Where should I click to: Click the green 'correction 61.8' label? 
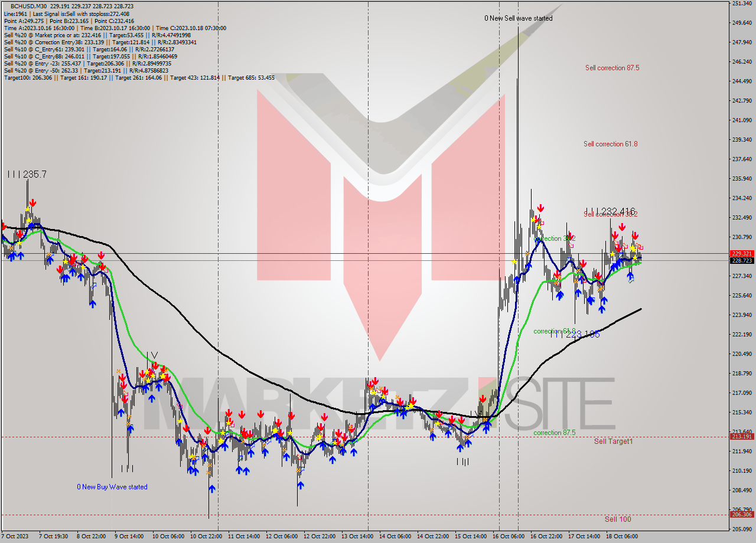click(554, 331)
